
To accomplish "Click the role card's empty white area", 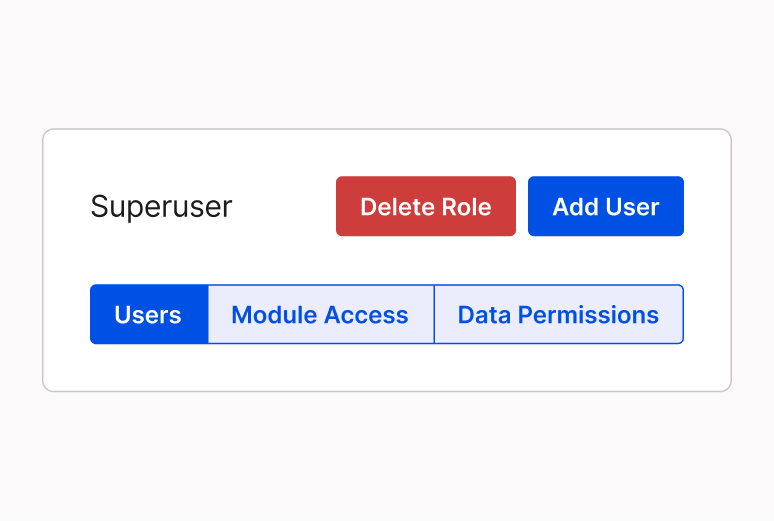I will click(x=387, y=366).
